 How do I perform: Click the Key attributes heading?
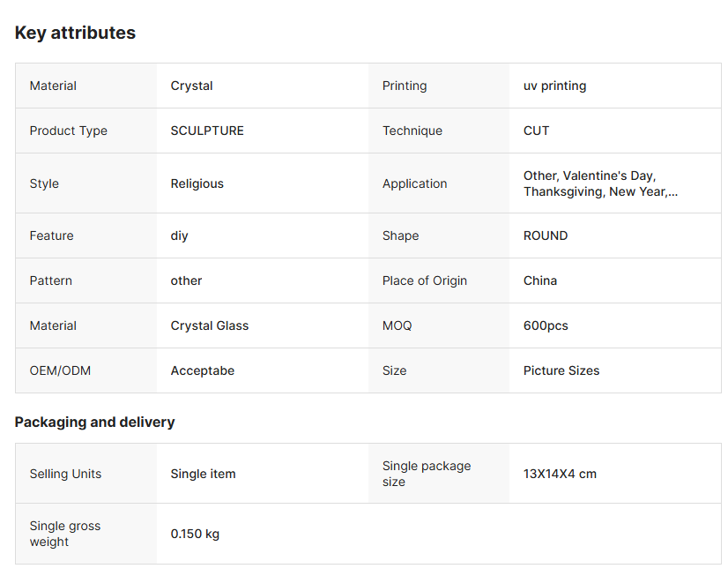click(75, 33)
